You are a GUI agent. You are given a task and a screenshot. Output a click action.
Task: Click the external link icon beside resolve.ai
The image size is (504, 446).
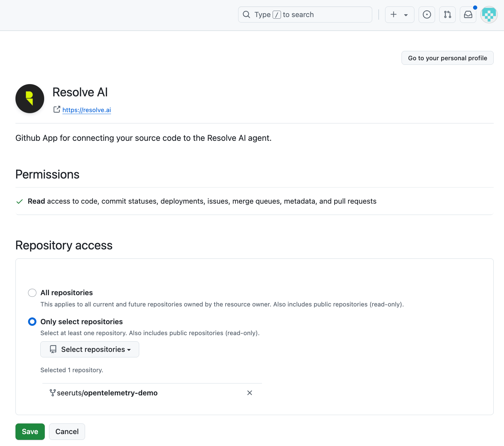57,110
